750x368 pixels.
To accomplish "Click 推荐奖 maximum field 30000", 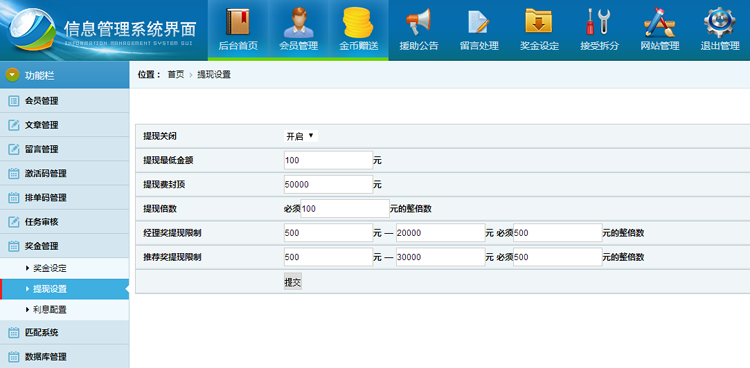I will 441,257.
